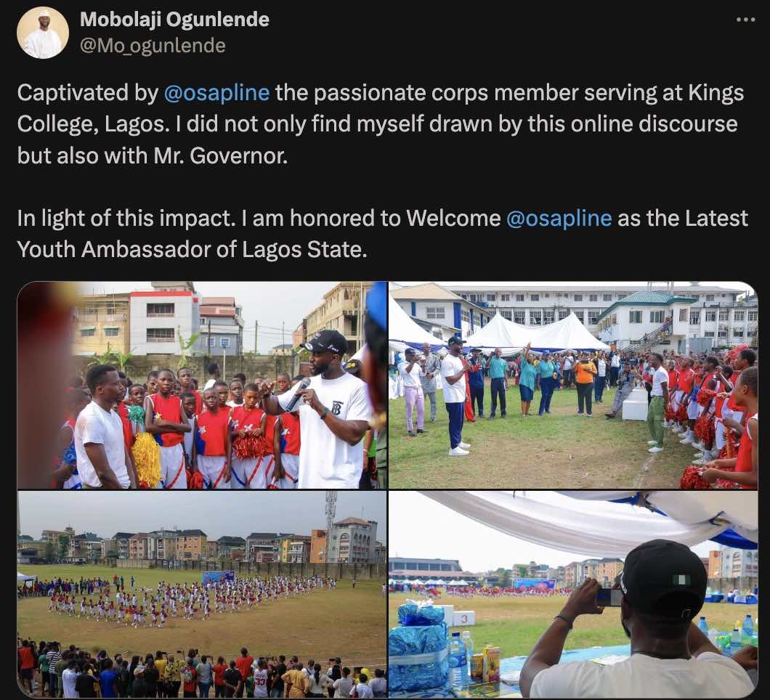This screenshot has height=700, width=770.
Task: Open the @osapline mention after 'honored to Welcome'
Action: coord(559,219)
